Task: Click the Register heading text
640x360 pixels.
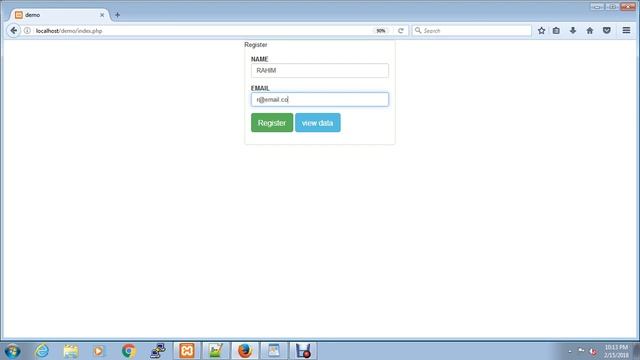Action: 256,45
